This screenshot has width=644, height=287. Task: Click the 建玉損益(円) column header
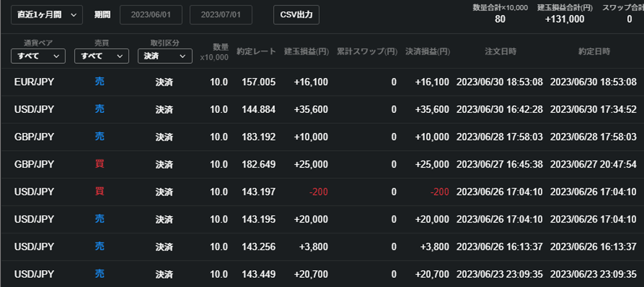click(307, 52)
